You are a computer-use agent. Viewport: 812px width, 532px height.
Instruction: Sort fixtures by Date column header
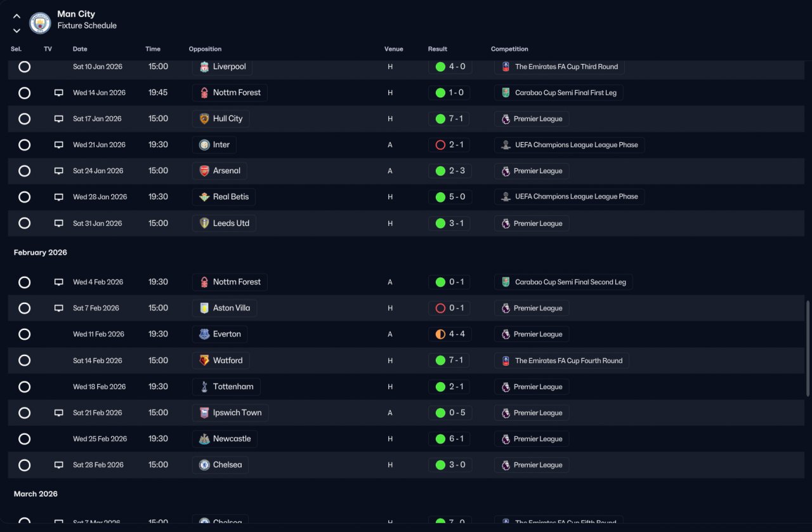[x=80, y=49]
